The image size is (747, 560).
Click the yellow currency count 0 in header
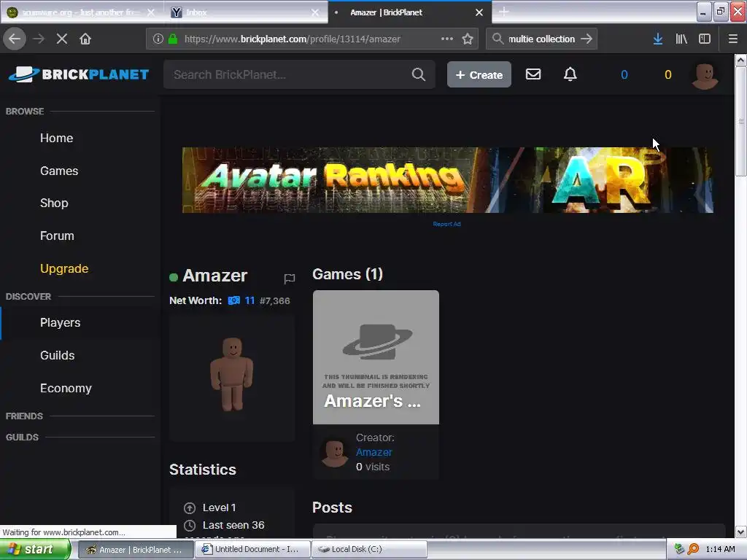point(668,75)
